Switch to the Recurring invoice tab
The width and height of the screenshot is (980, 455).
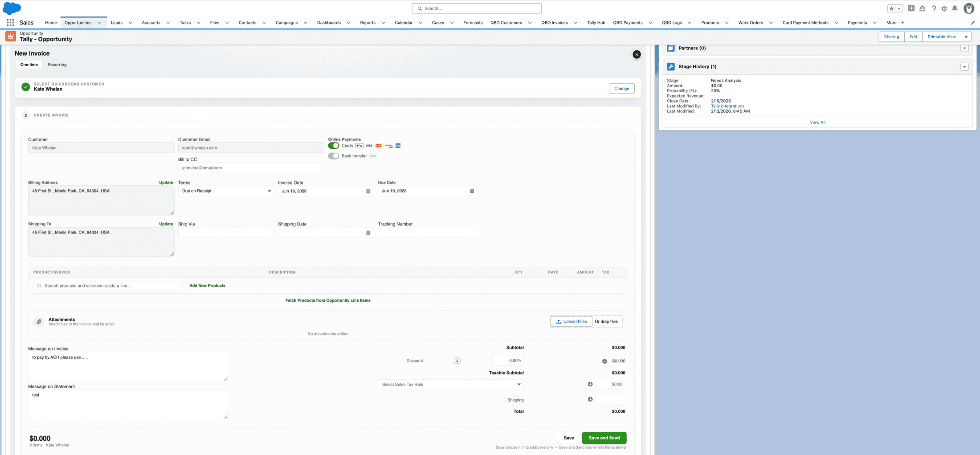tap(57, 65)
